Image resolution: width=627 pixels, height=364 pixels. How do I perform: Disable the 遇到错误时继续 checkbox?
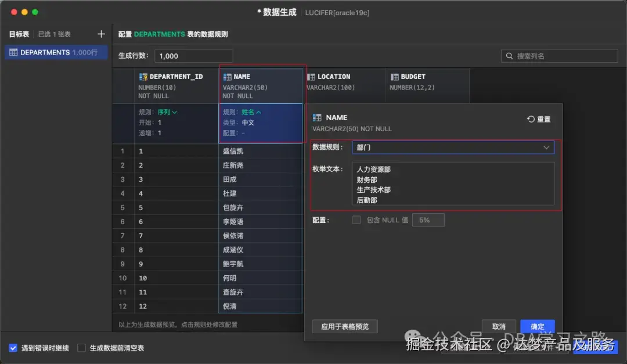[13, 347]
